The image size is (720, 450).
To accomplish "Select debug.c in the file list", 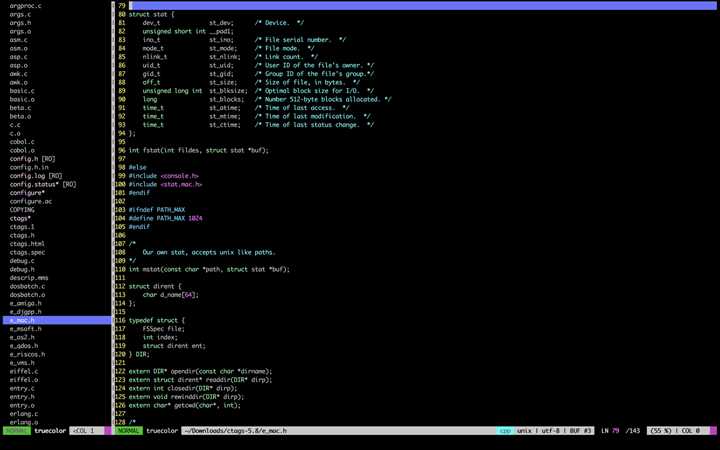I will point(22,261).
